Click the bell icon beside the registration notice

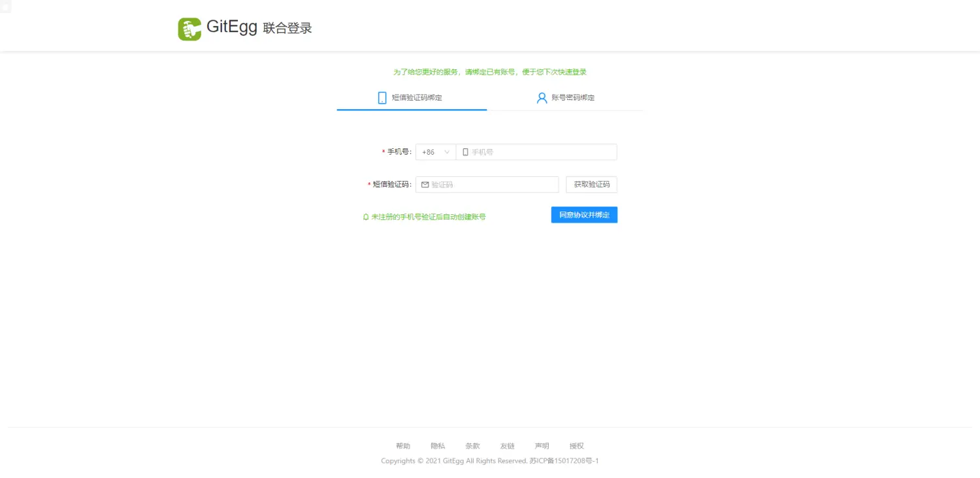point(366,217)
